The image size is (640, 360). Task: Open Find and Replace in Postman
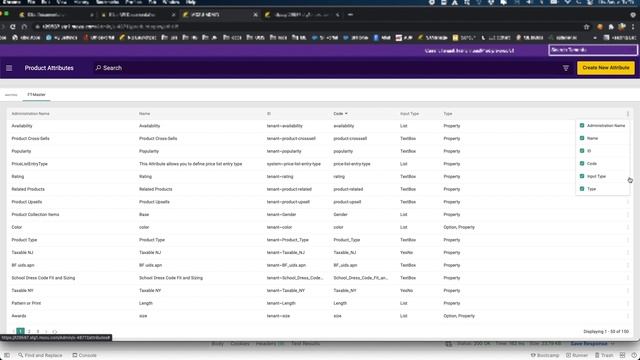point(40,356)
